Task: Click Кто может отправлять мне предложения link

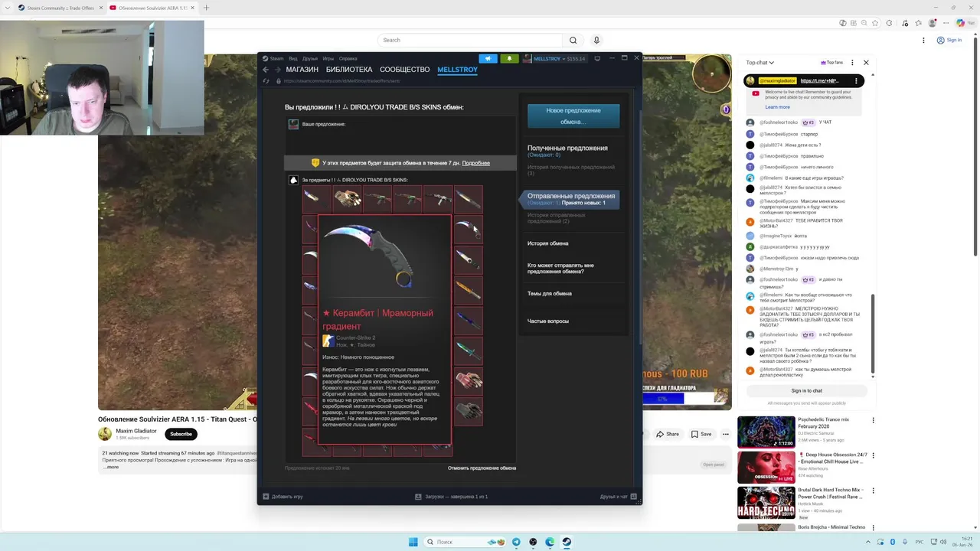Action: (x=560, y=269)
